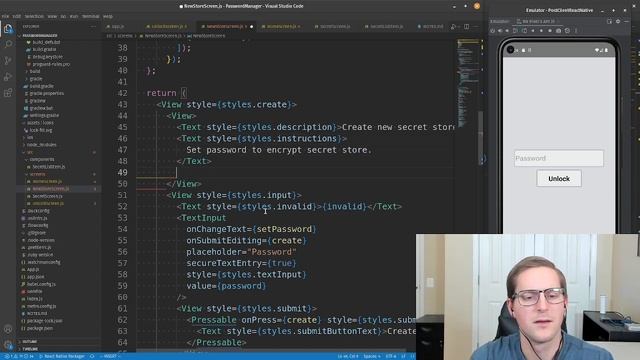Tap the Unlock button in emulator
The width and height of the screenshot is (640, 360).
pos(559,179)
